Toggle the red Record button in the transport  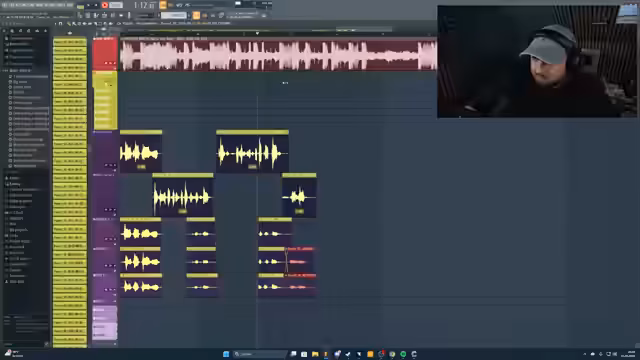pyautogui.click(x=105, y=5)
